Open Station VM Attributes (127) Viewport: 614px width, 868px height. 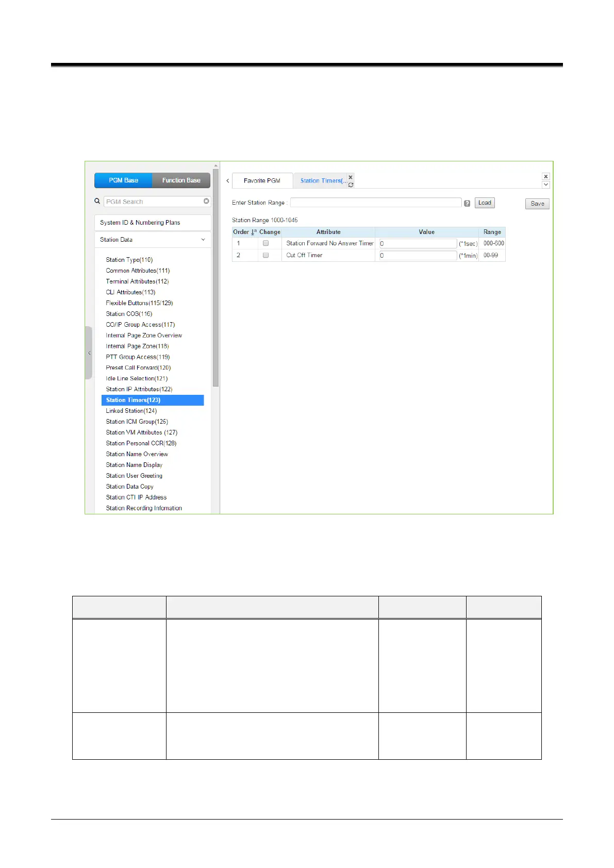click(142, 433)
